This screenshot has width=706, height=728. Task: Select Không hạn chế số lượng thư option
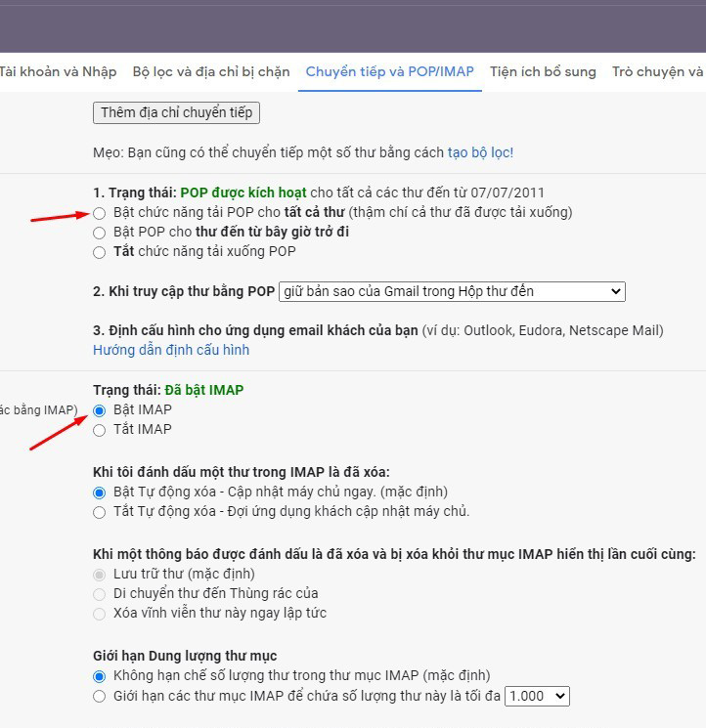point(100,675)
